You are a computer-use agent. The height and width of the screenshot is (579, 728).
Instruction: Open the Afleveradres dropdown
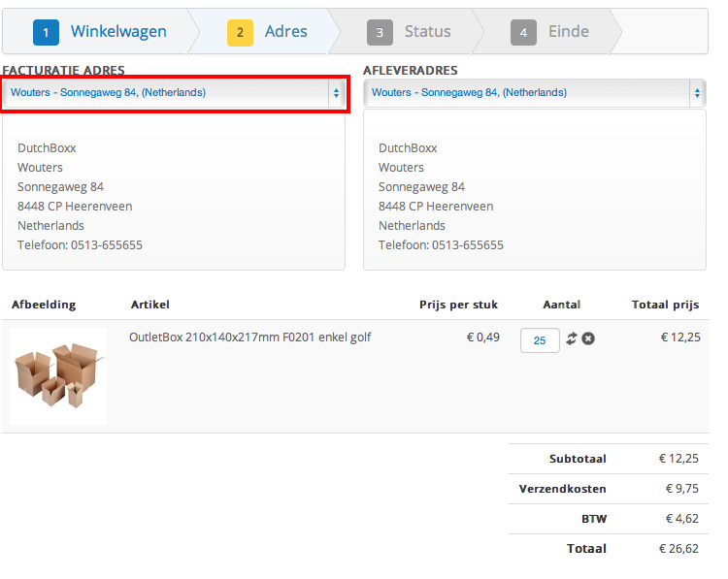tap(535, 93)
